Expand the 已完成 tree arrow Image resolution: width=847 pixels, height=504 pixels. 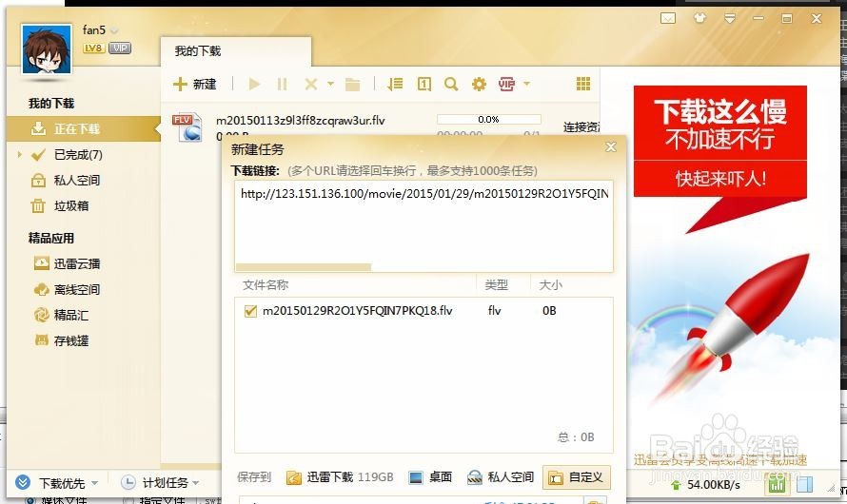[x=19, y=155]
